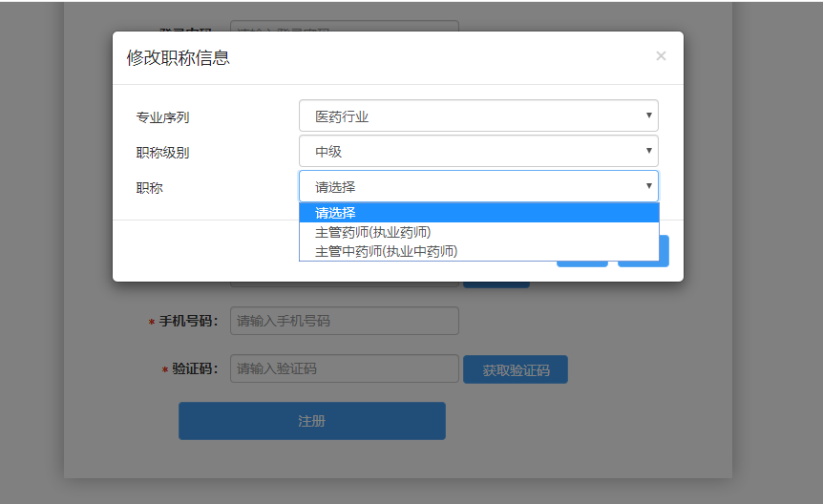Collapse the 职称 select box

pos(478,186)
